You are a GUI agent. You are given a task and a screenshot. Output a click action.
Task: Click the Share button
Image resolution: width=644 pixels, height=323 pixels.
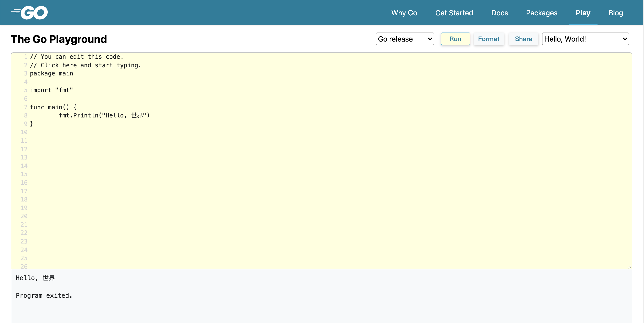[523, 39]
